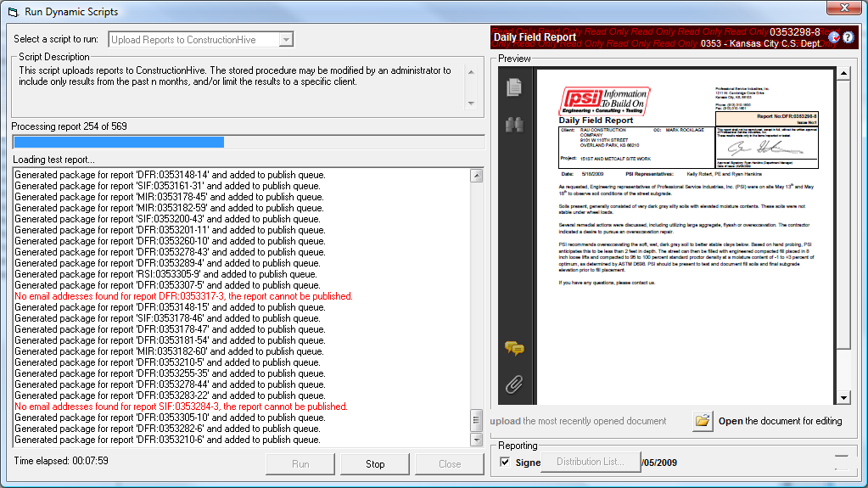
Task: Open the Comments panel speech bubble icon
Action: (513, 348)
